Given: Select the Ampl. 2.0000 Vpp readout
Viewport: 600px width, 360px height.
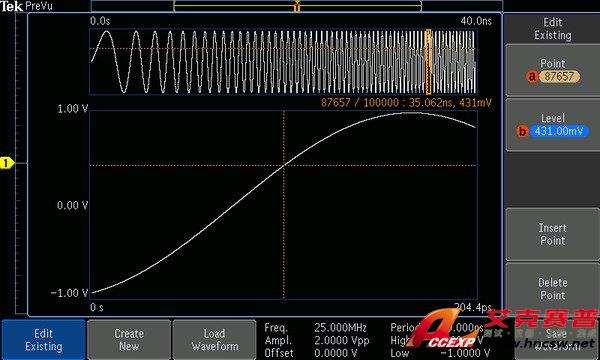Looking at the screenshot, I should pyautogui.click(x=317, y=340).
